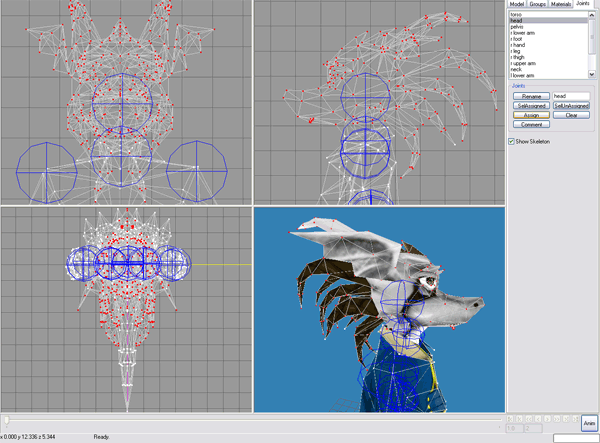This screenshot has height=443, width=600.
Task: Click the coordinates readout in the status bar
Action: [x=28, y=436]
